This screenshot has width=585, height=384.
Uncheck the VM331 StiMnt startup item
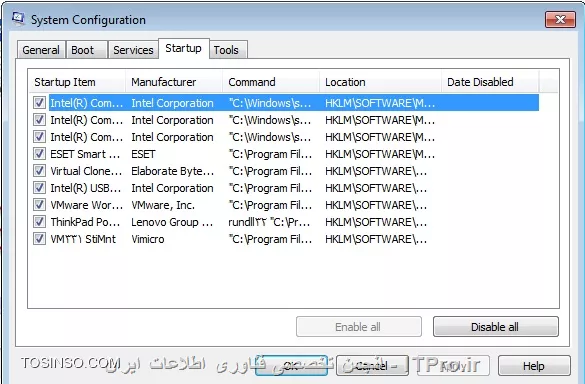click(39, 238)
